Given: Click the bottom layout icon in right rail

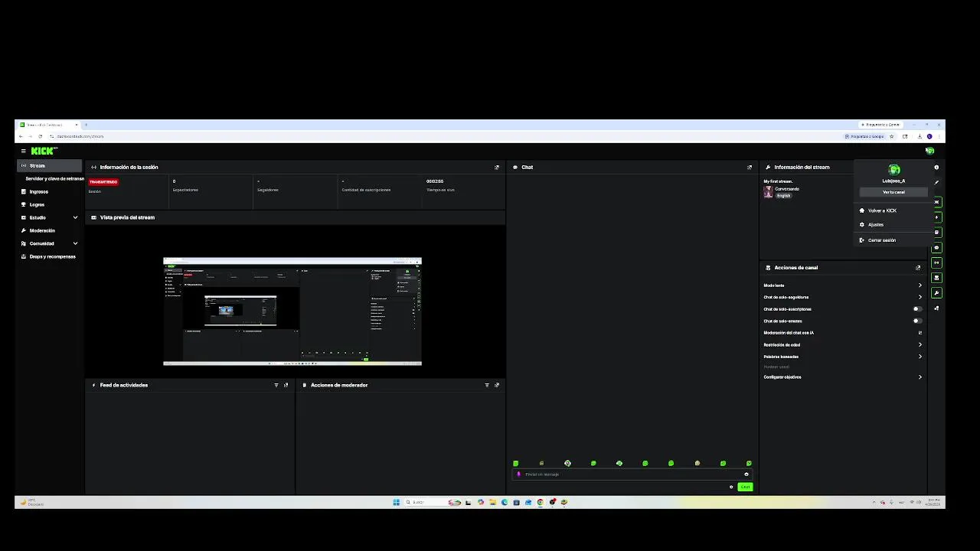Looking at the screenshot, I should pos(936,308).
